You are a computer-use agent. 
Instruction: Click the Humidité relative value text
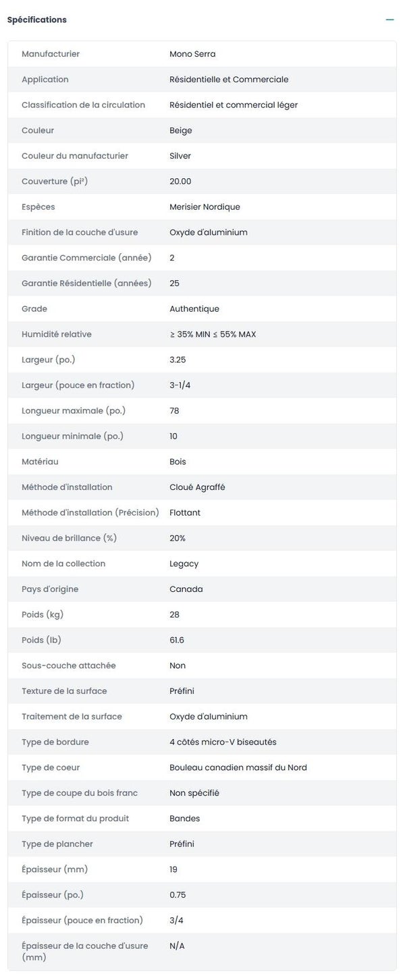pos(213,335)
